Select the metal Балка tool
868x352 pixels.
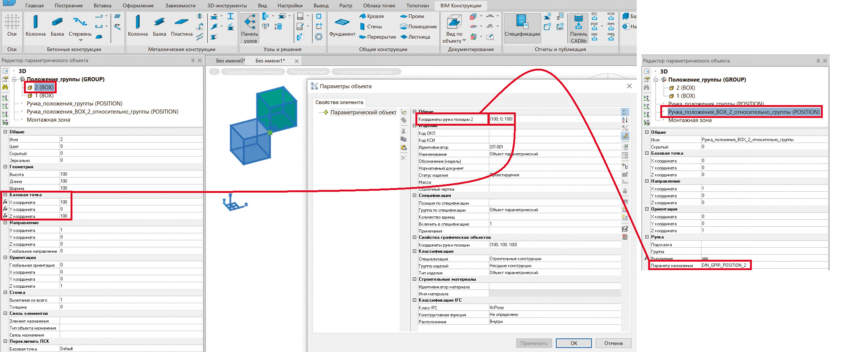pyautogui.click(x=160, y=25)
